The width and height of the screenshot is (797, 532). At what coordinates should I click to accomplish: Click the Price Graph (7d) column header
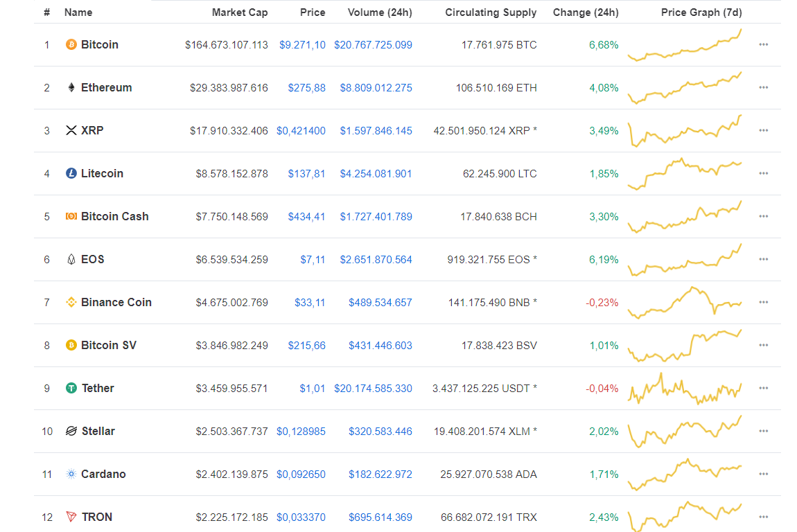701,12
